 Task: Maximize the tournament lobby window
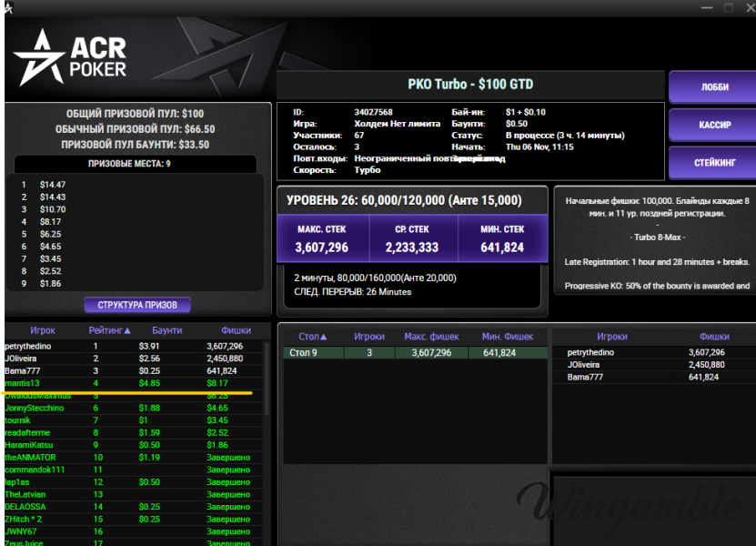(x=728, y=7)
